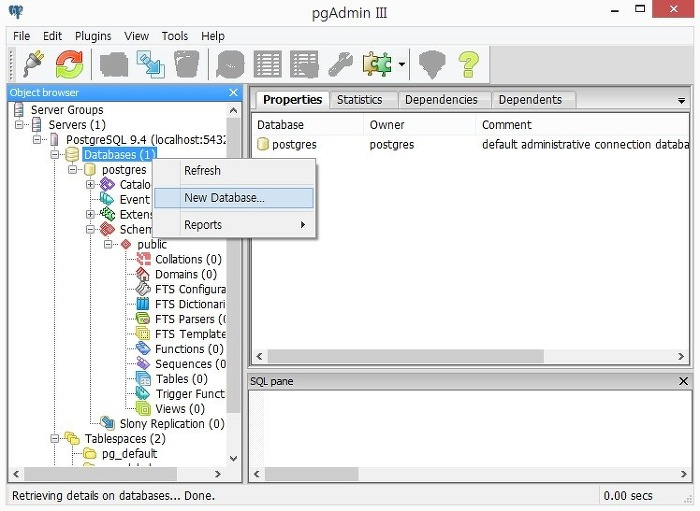Open the tab list dropdown arrow
This screenshot has height=511, width=700.
[x=681, y=100]
